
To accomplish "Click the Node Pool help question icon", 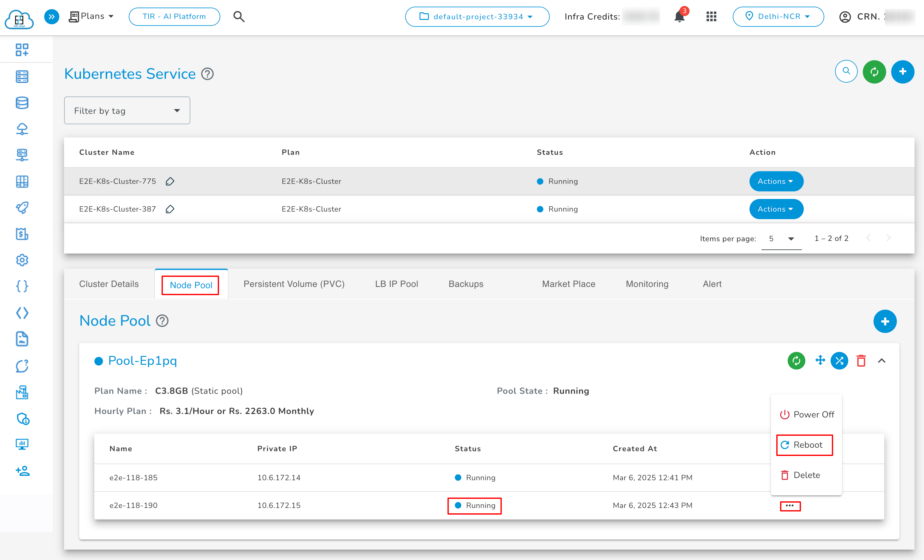I will pyautogui.click(x=162, y=321).
